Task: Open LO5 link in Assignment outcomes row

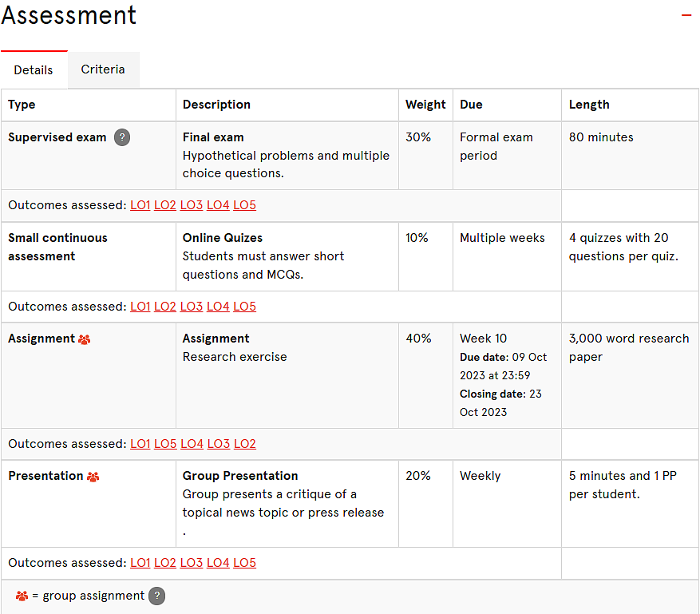Action: click(165, 443)
